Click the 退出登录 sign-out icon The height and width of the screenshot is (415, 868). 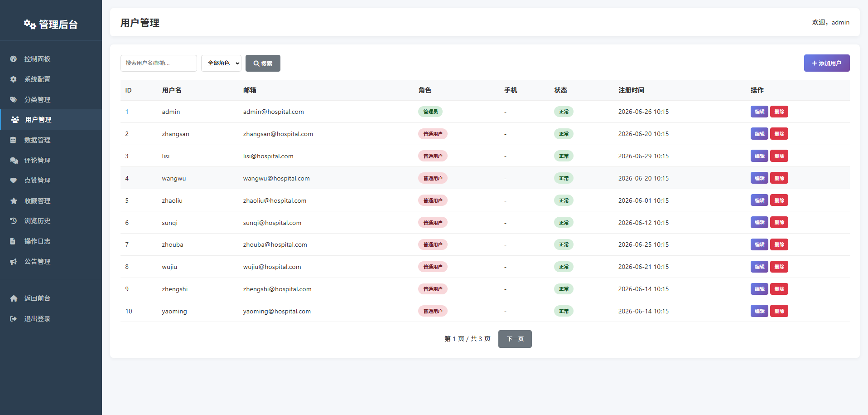(x=14, y=319)
